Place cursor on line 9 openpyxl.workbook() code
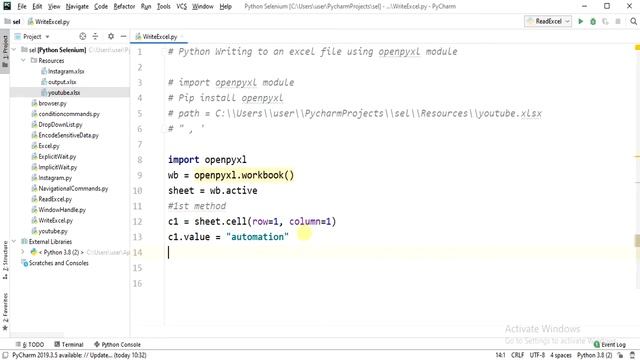The image size is (640, 360). click(x=244, y=175)
